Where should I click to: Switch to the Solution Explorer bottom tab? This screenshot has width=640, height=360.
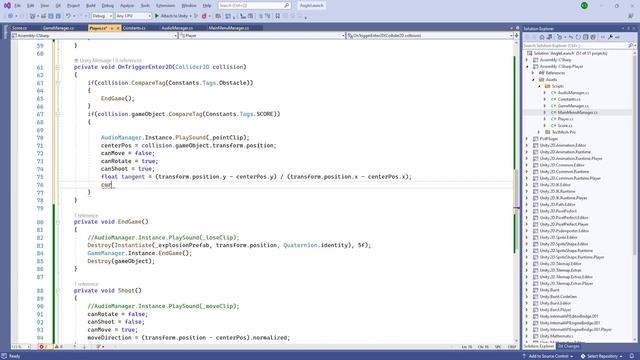pyautogui.click(x=539, y=347)
